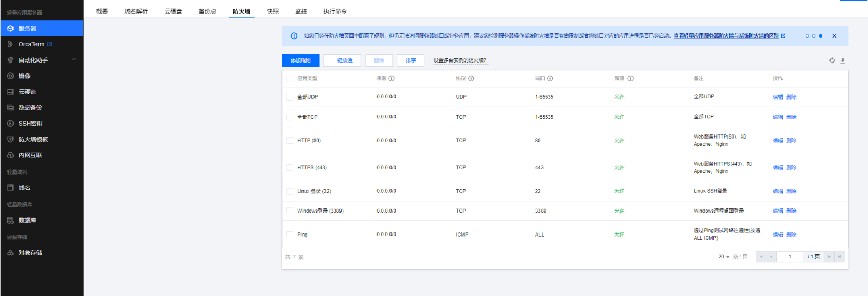
Task: Click the 域名 sidebar icon
Action: click(10, 188)
